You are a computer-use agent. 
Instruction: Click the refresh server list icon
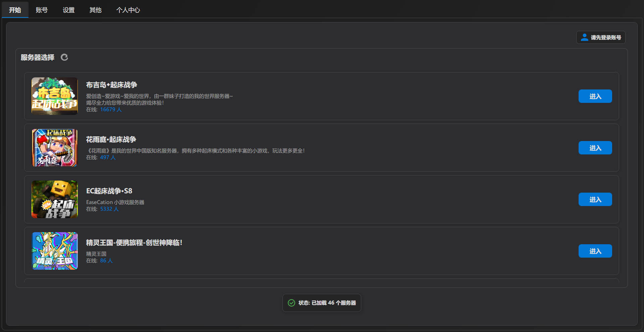(64, 57)
